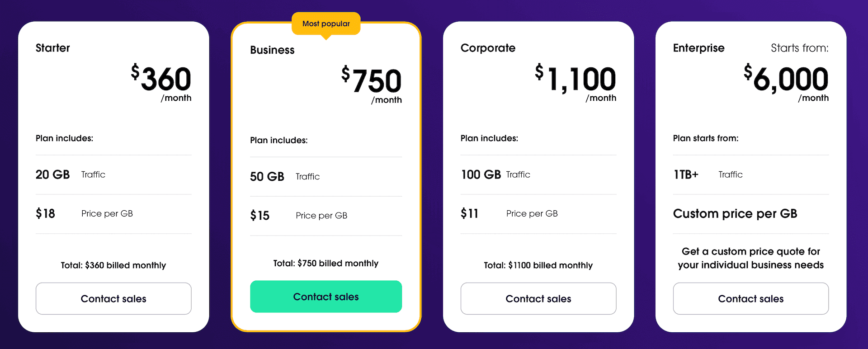868x349 pixels.
Task: Click the green Contact sales Business button
Action: click(326, 297)
